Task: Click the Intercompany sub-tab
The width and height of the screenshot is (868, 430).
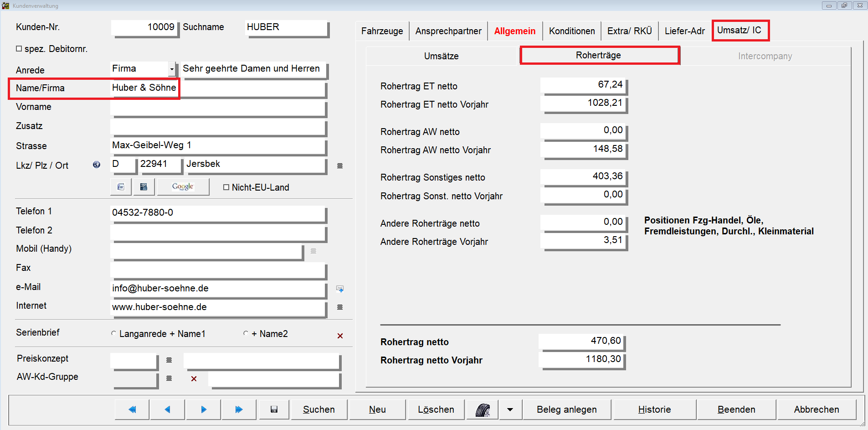Action: tap(765, 56)
